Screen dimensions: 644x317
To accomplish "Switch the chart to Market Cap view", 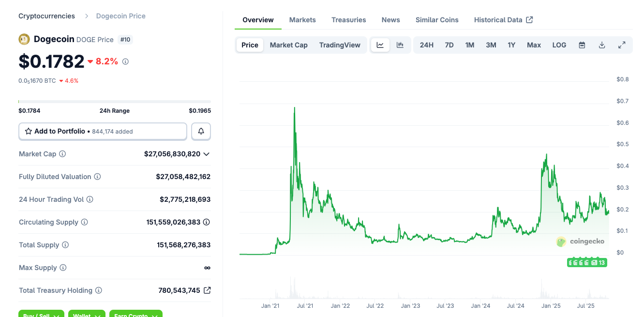I will (288, 45).
